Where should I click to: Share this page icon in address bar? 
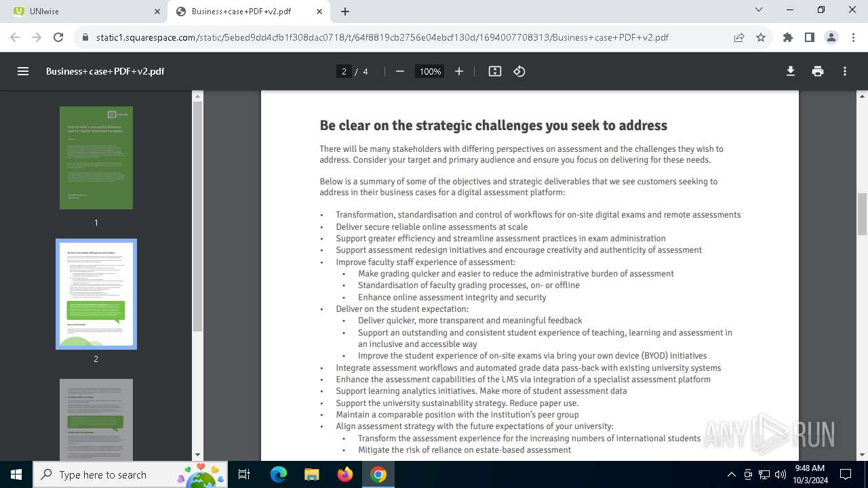tap(739, 37)
